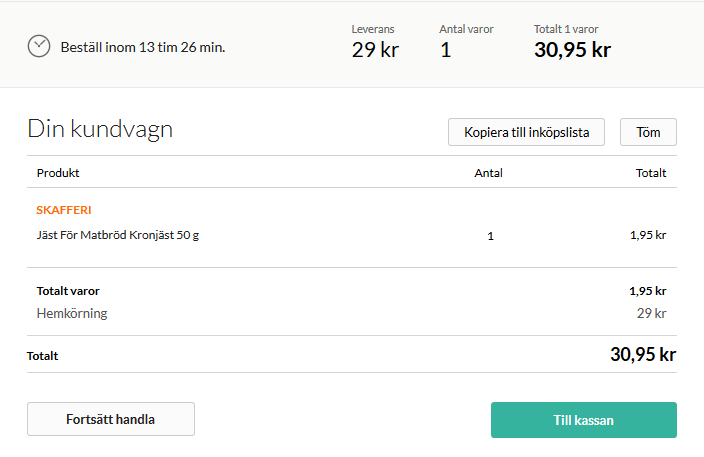Empty the cart with Töm button

pyautogui.click(x=648, y=132)
